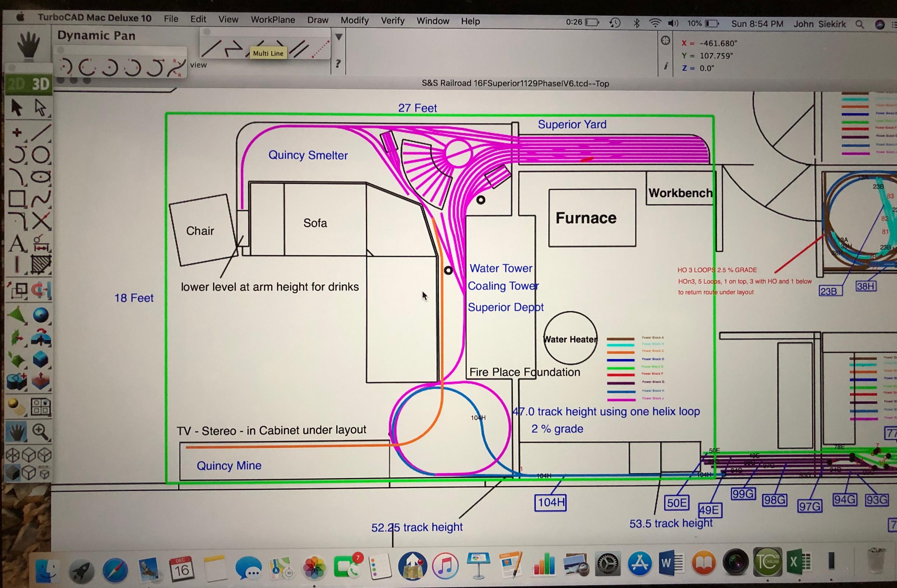The height and width of the screenshot is (588, 897).
Task: Switch to 3D mode toggle
Action: pyautogui.click(x=41, y=84)
